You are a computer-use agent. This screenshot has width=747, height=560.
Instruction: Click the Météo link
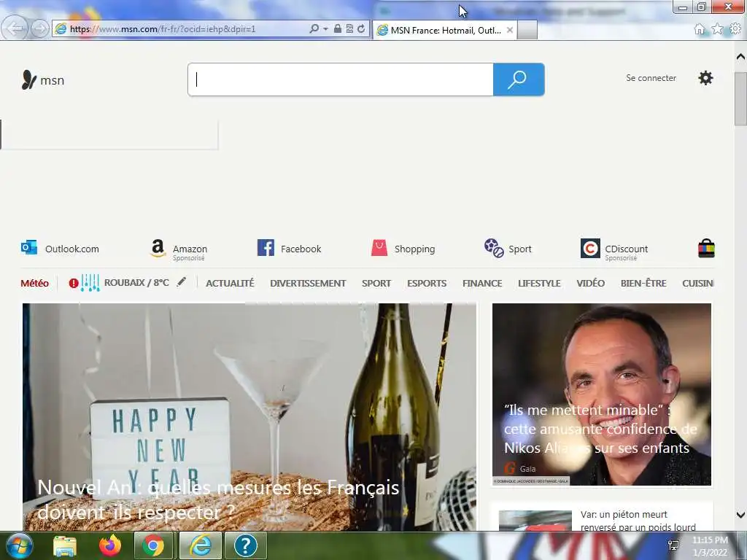(35, 283)
